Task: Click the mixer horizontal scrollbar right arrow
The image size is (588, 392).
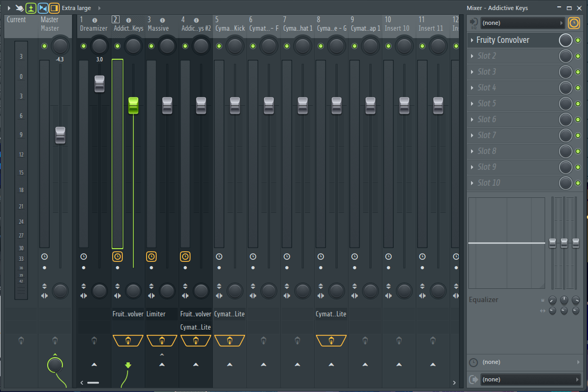Action: tap(454, 382)
